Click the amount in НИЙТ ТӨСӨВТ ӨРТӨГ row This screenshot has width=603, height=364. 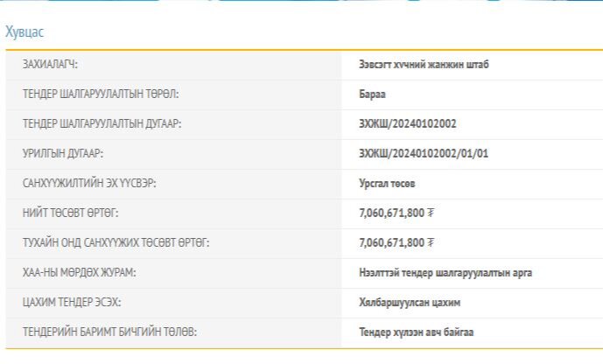391,213
